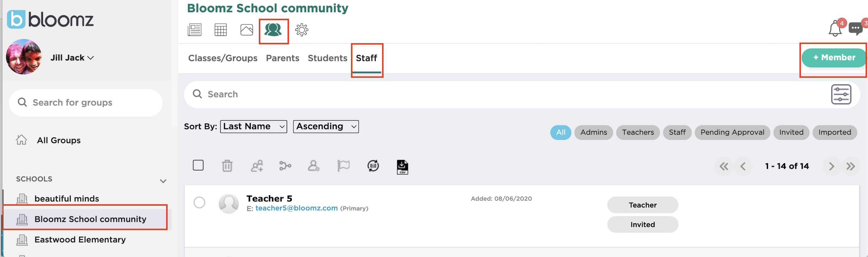Filter list by Staff pill
868x257 pixels.
point(677,132)
